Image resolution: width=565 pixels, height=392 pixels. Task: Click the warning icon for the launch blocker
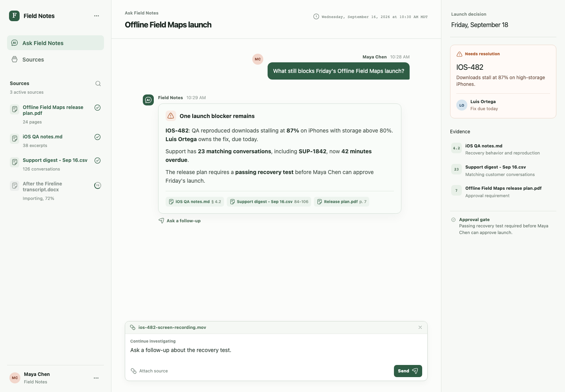pos(171,116)
